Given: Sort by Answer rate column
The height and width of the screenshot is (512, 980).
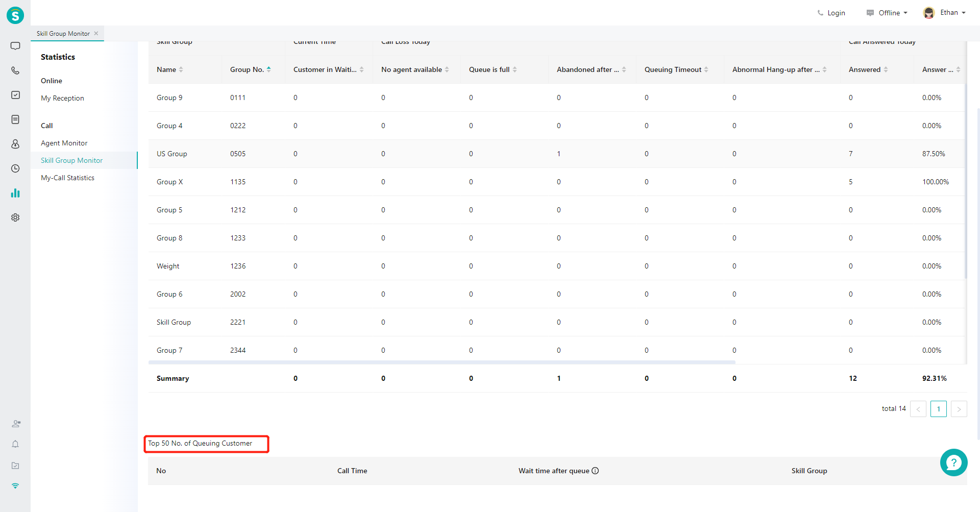Looking at the screenshot, I should click(958, 69).
